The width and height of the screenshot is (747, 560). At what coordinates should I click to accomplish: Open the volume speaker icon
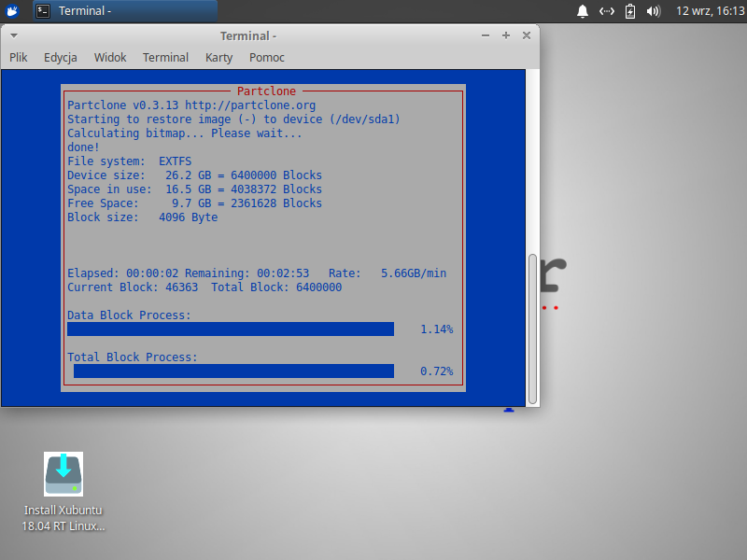coord(654,11)
